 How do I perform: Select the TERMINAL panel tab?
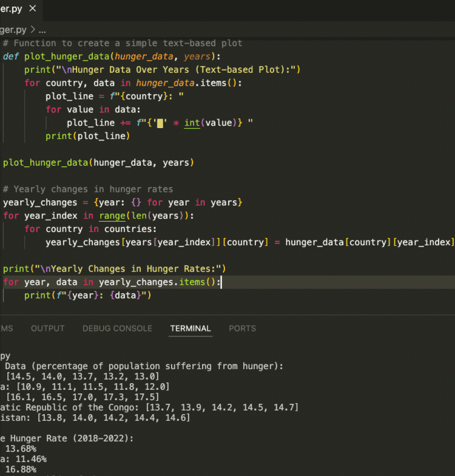tap(190, 328)
